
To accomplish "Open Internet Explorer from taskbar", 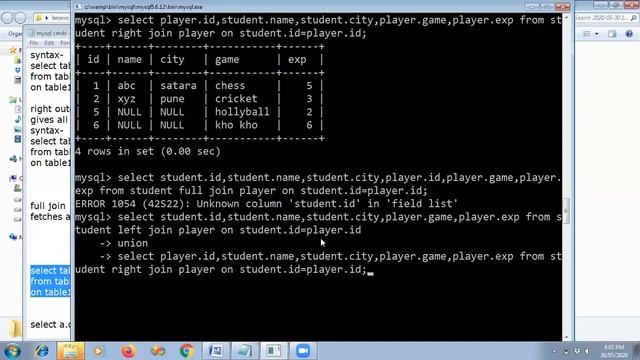I will point(42,351).
